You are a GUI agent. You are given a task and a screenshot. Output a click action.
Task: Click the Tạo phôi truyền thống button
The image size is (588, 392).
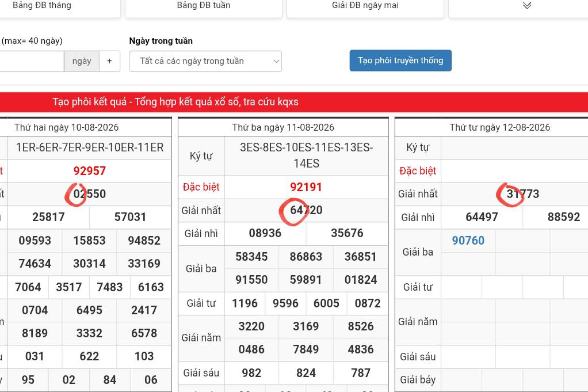(400, 60)
